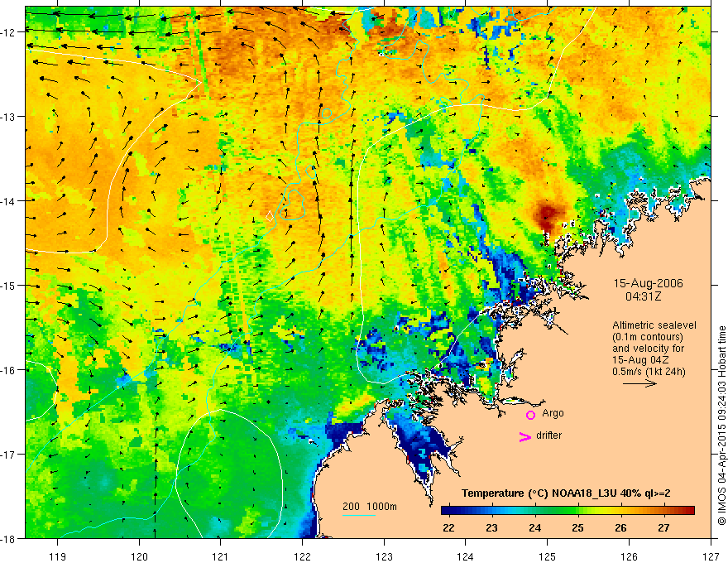The width and height of the screenshot is (728, 563).
Task: Click the dark red hot spot near 125°E
Action: (548, 215)
